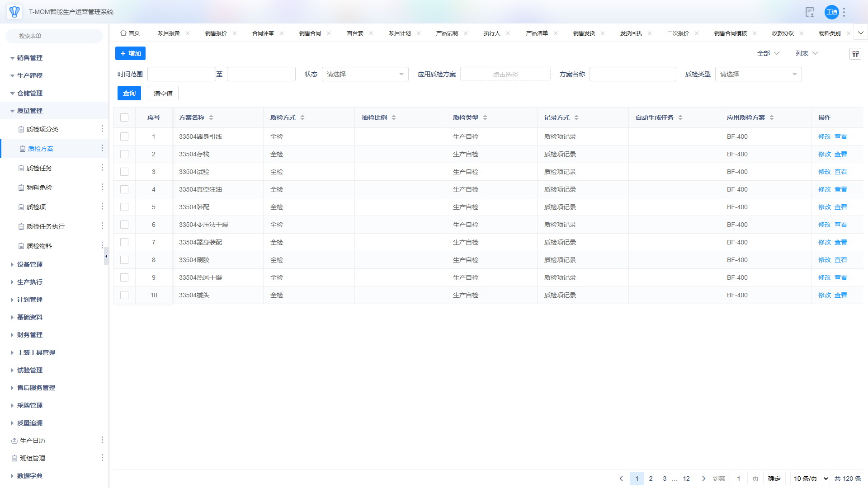Select the checkbox for row 33504试验
The height and width of the screenshot is (488, 868).
(124, 172)
